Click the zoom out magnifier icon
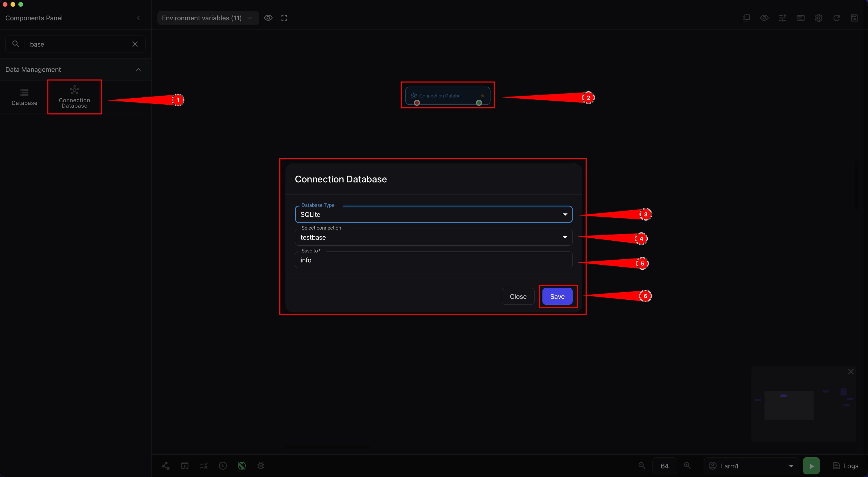Viewport: 868px width, 477px height. (x=642, y=465)
